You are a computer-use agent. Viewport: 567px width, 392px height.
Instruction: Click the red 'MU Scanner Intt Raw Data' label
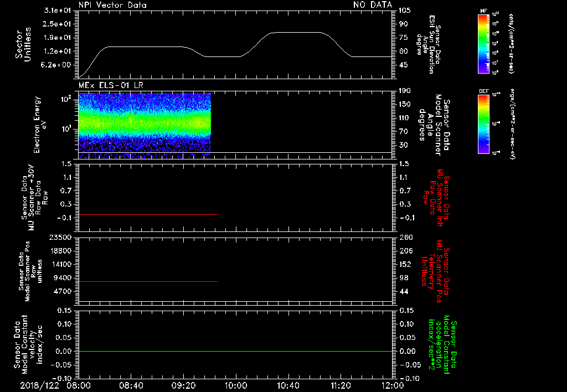click(436, 198)
